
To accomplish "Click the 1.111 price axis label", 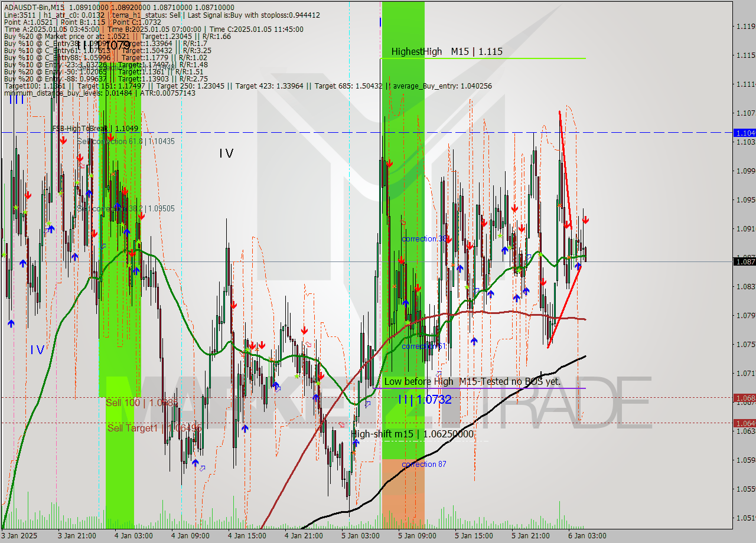I will pos(745,84).
